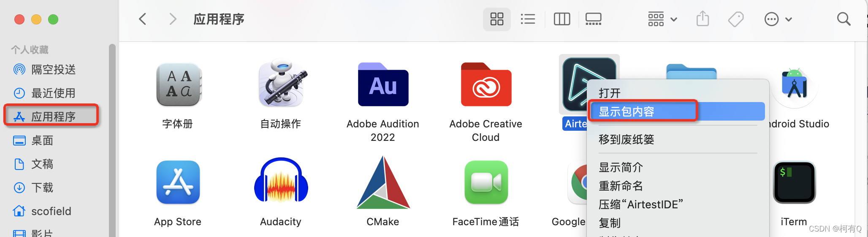Switch to icon grid view
The height and width of the screenshot is (237, 868).
[496, 19]
